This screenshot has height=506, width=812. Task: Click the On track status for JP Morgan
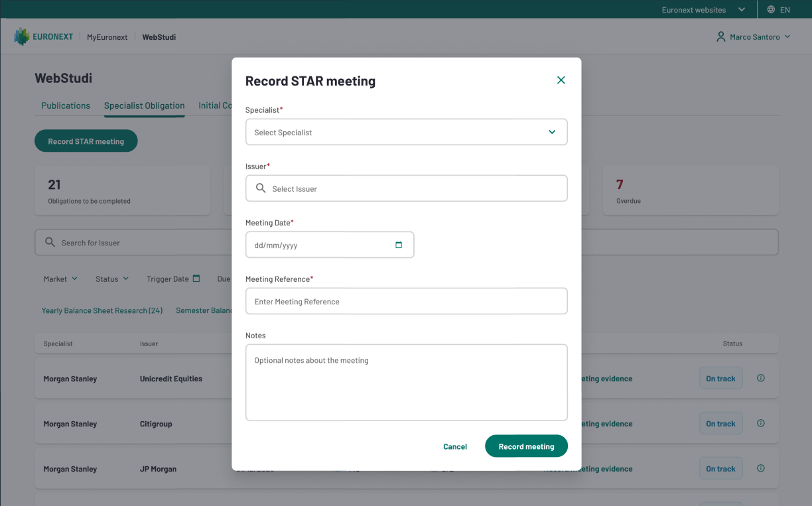coord(720,469)
